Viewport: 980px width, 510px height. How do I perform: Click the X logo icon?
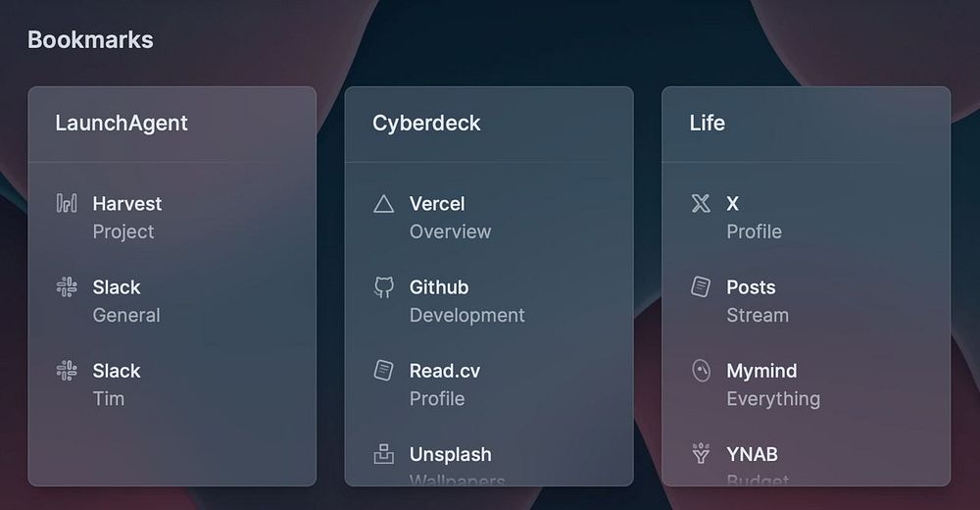[701, 203]
